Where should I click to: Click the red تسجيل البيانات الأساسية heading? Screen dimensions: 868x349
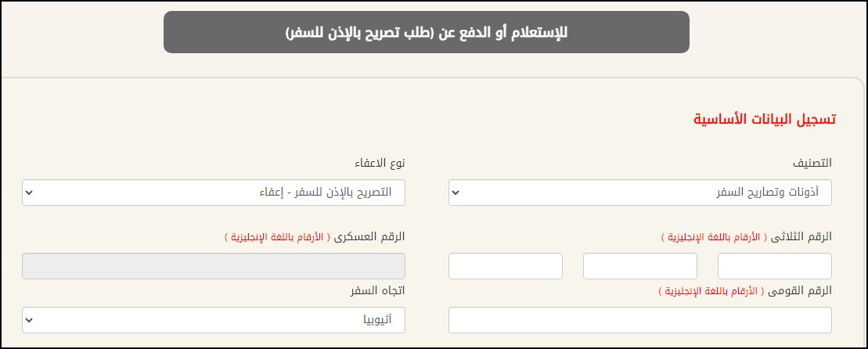pos(765,119)
